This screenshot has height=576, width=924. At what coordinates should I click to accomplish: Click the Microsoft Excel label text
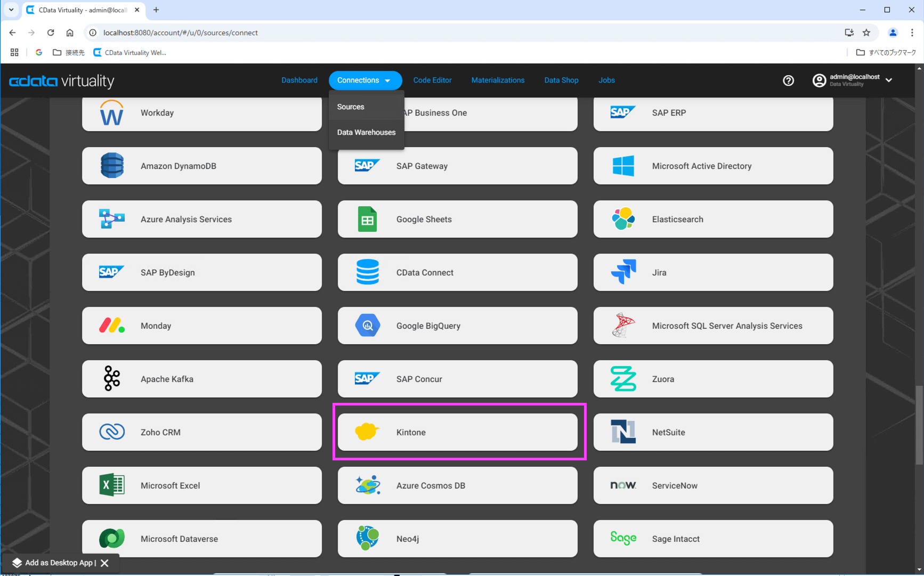pos(170,485)
